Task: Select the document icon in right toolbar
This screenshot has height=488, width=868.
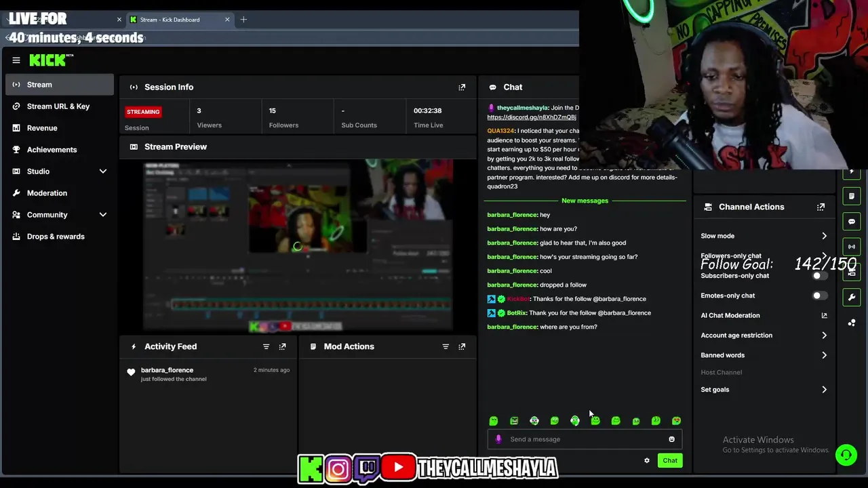Action: click(x=852, y=197)
